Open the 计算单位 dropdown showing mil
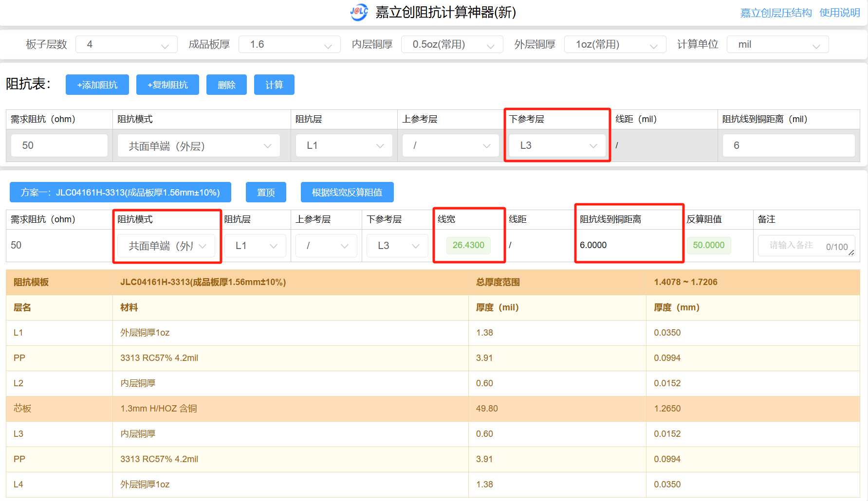Image resolution: width=868 pixels, height=501 pixels. pyautogui.click(x=778, y=45)
